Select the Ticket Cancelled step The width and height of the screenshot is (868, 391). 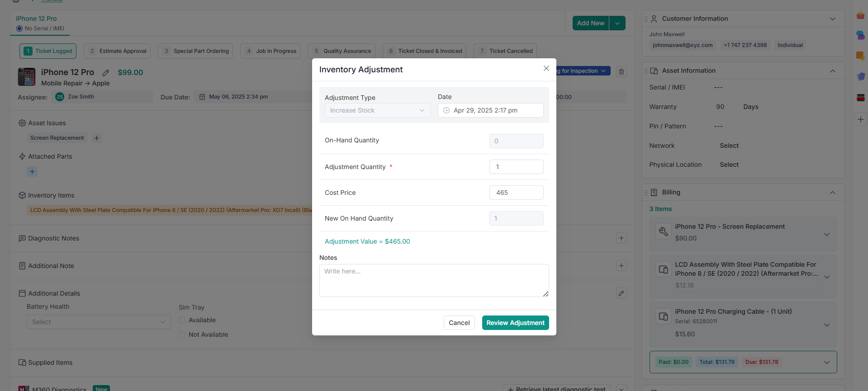(505, 51)
